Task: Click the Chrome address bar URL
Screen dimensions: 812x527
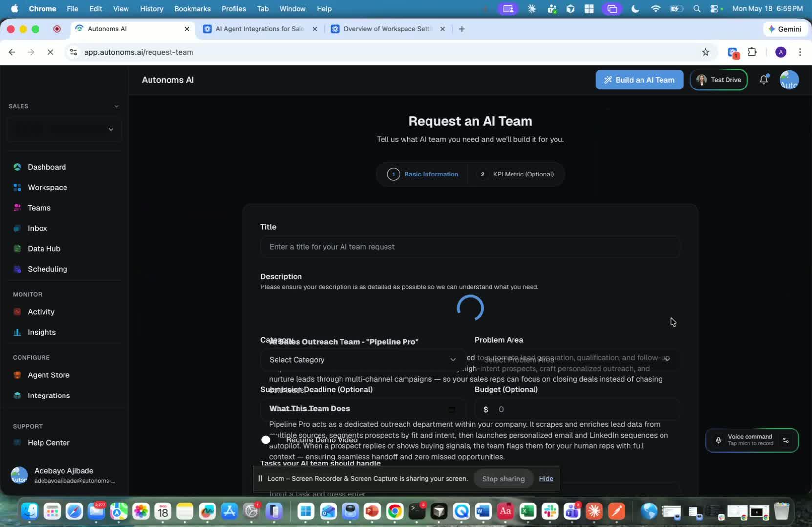Action: 139,52
